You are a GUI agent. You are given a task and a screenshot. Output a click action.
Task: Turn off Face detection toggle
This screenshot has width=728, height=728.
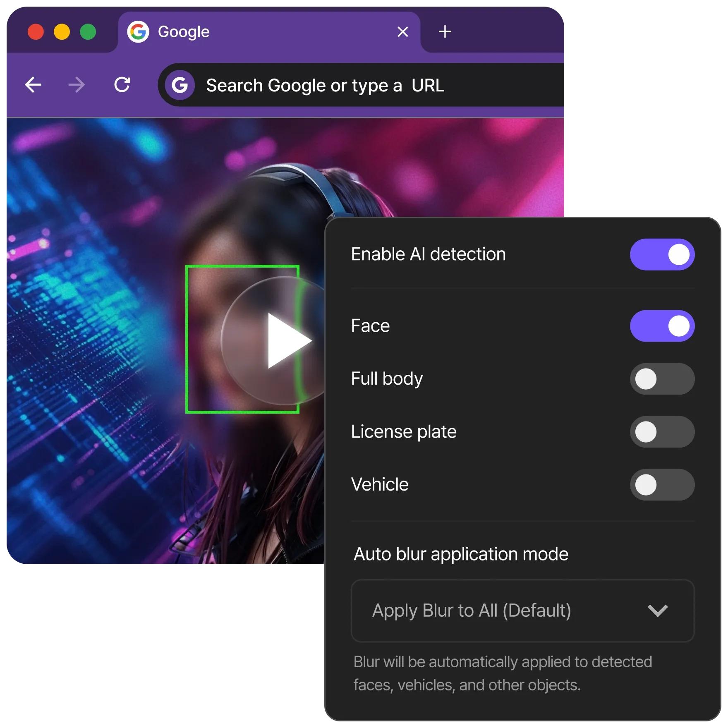pyautogui.click(x=662, y=326)
